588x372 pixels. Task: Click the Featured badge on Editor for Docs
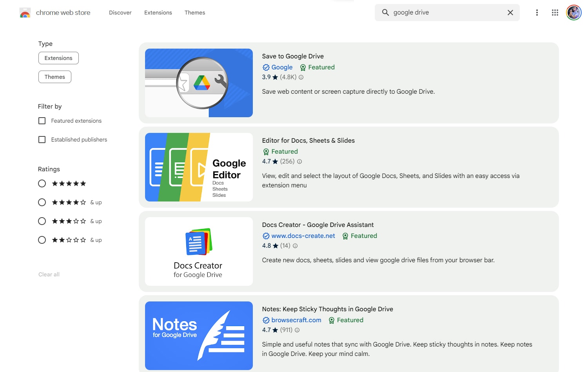pyautogui.click(x=280, y=151)
